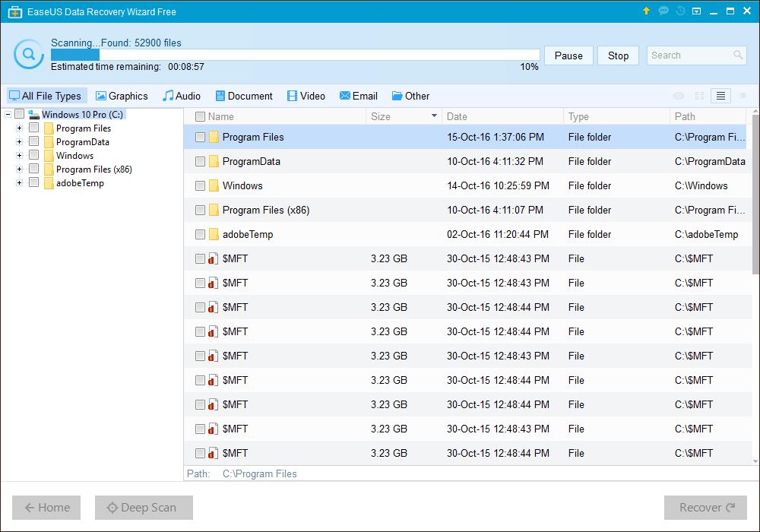Screen dimensions: 760x532
Task: Expand the ProgramData tree node
Action: 20,142
